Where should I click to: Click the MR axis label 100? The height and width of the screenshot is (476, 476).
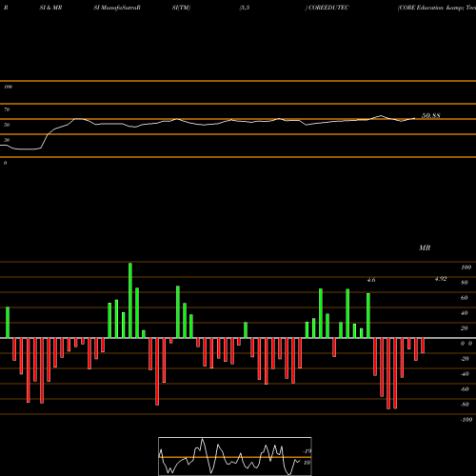coord(466,268)
